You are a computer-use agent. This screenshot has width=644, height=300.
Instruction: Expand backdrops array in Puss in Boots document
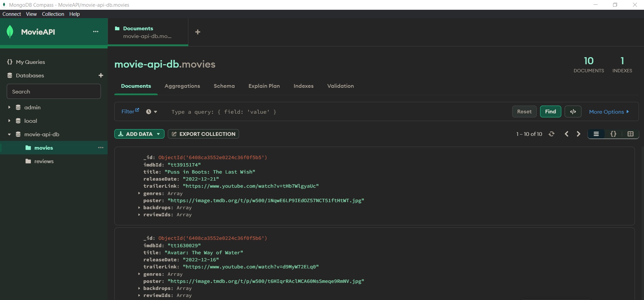pyautogui.click(x=139, y=208)
